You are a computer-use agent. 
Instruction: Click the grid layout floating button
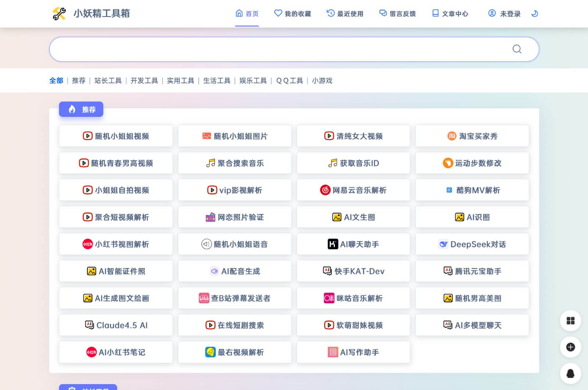coord(570,321)
